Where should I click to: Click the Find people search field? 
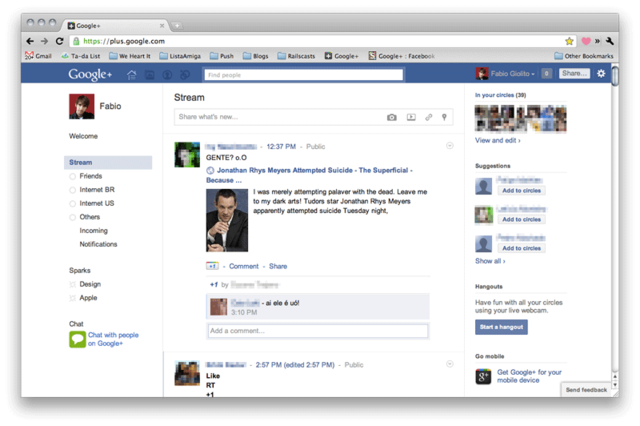click(x=303, y=75)
